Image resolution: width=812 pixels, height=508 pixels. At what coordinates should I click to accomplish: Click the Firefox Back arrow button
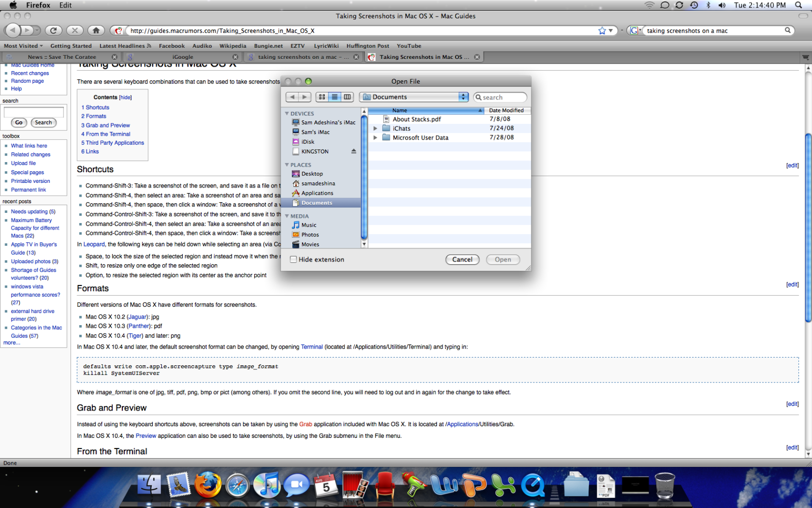12,30
